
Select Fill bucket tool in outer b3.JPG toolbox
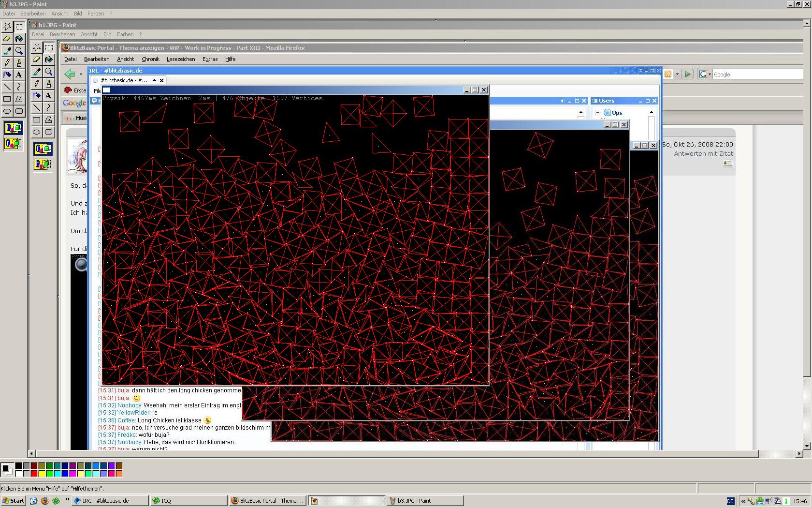[19, 38]
